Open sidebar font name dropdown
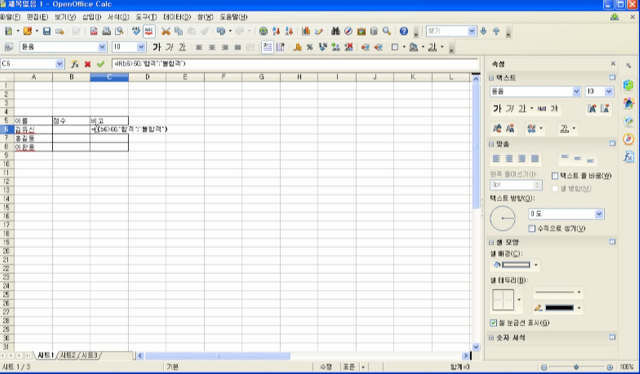 (576, 91)
